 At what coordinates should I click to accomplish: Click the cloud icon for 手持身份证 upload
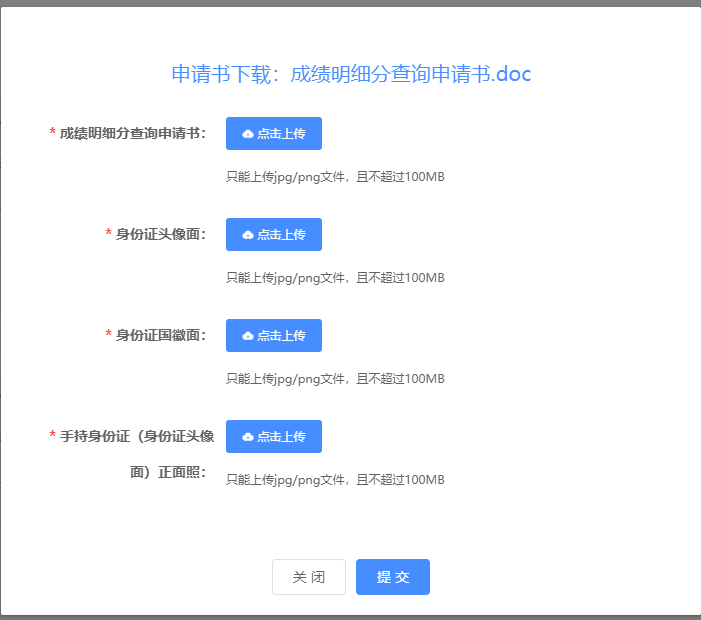(248, 437)
